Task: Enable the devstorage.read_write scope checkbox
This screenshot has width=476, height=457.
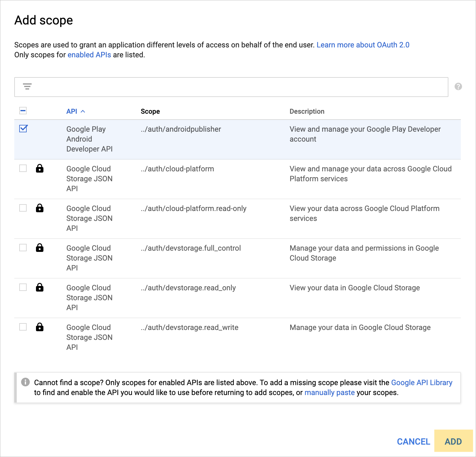Action: click(23, 327)
